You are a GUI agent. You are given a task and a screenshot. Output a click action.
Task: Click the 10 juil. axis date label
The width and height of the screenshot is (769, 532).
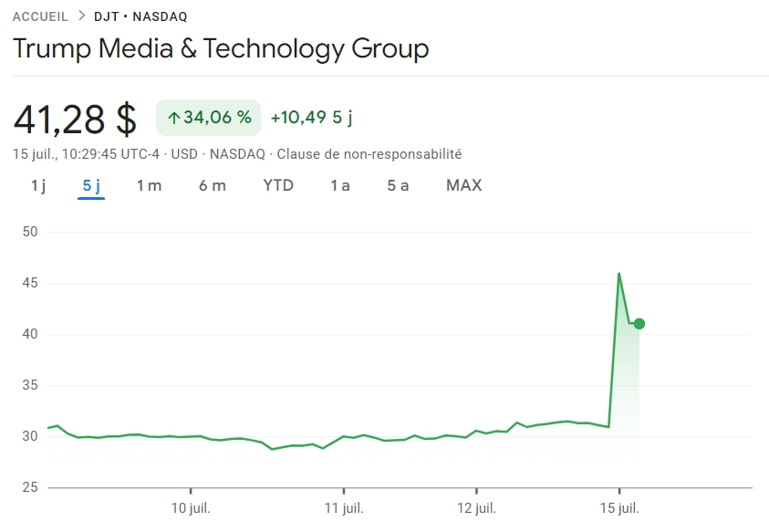point(191,507)
